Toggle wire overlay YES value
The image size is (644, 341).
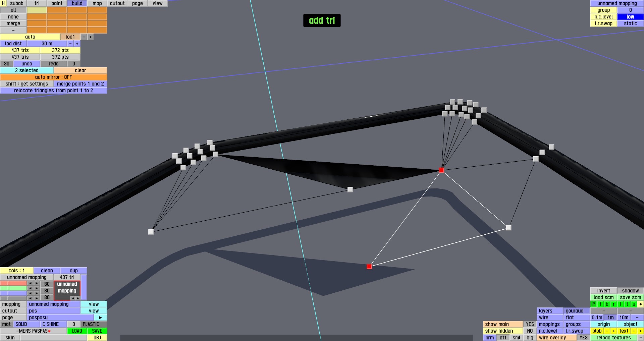pos(583,338)
